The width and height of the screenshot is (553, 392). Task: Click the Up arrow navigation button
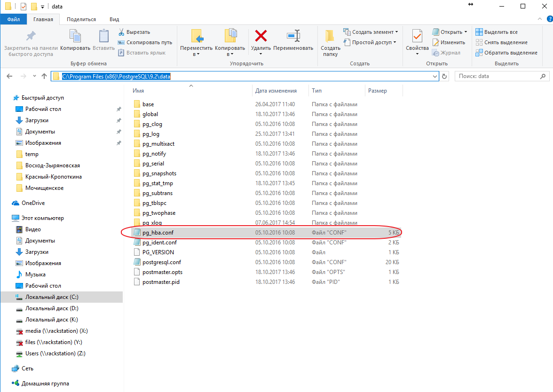click(x=44, y=76)
